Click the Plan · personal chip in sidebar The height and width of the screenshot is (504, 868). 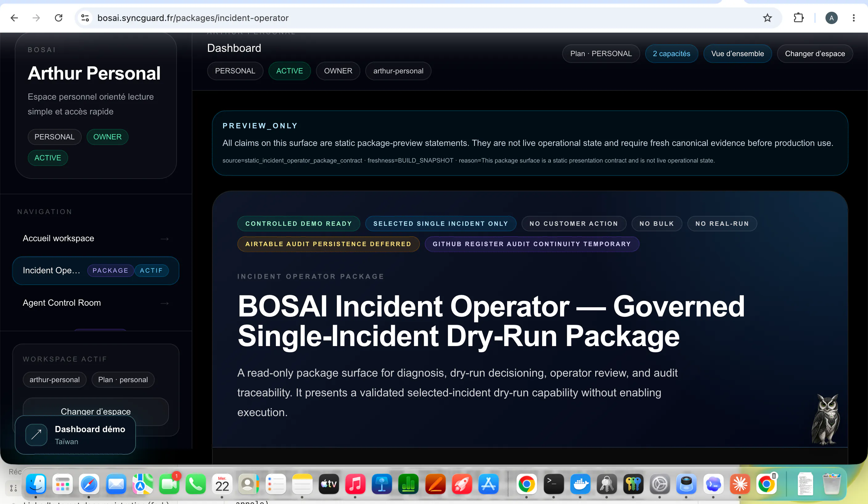click(x=123, y=380)
